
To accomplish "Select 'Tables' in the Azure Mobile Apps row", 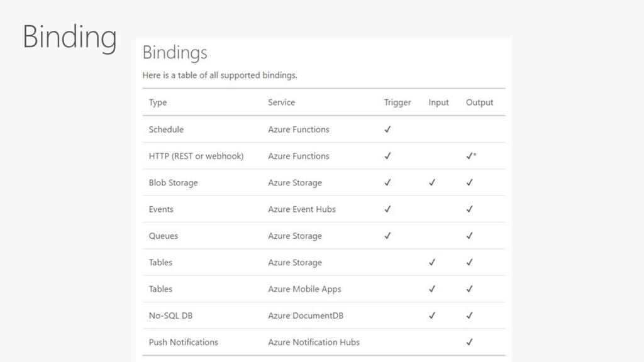I will (160, 289).
